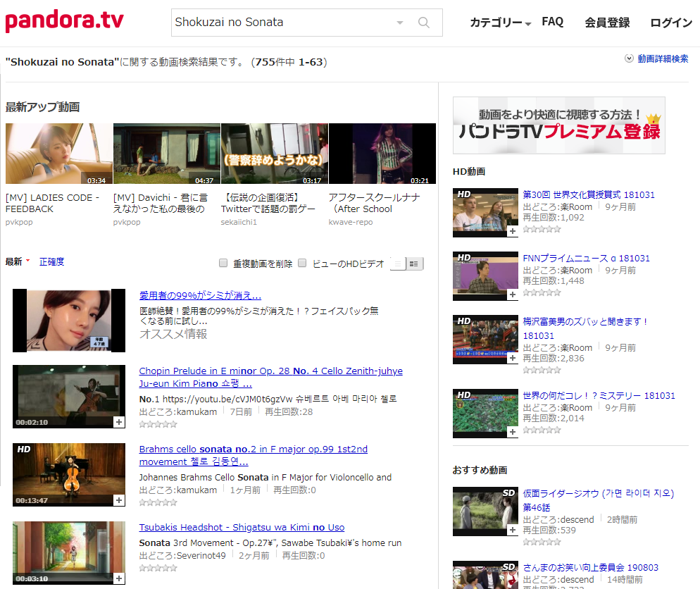The height and width of the screenshot is (589, 700).
Task: Open the Davichi MV video thumbnail
Action: click(166, 154)
